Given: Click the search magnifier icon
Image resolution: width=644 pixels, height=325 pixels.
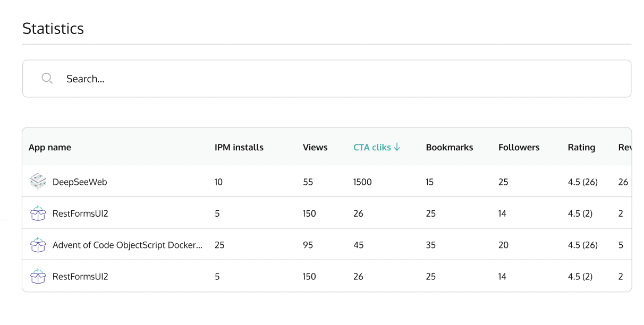Looking at the screenshot, I should click(47, 79).
